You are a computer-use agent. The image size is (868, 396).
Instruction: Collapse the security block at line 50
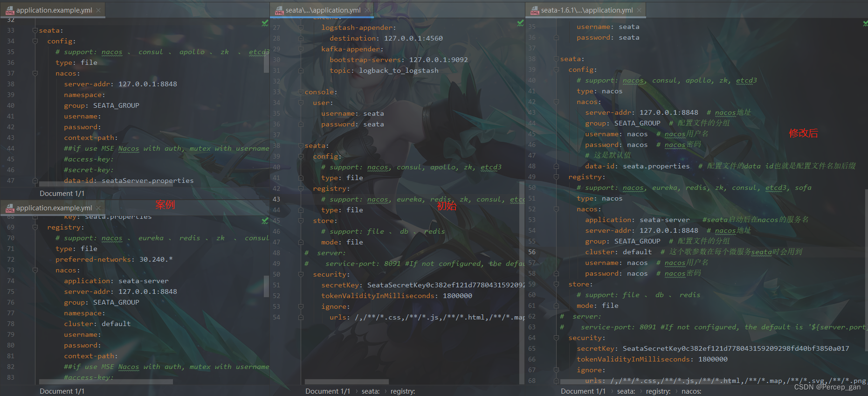pos(301,274)
